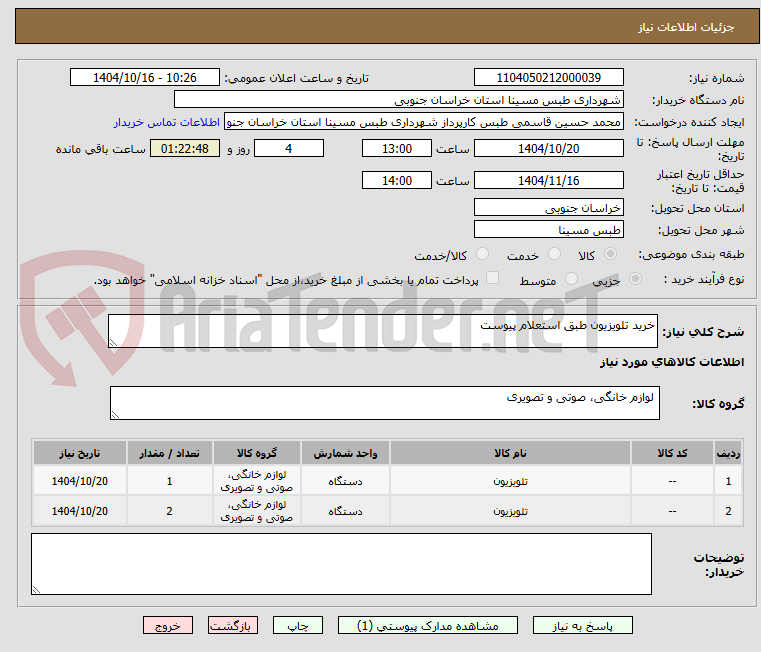Grab resize handle of توضیحات خریدار box
Image resolution: width=761 pixels, height=652 pixels.
pos(36,590)
